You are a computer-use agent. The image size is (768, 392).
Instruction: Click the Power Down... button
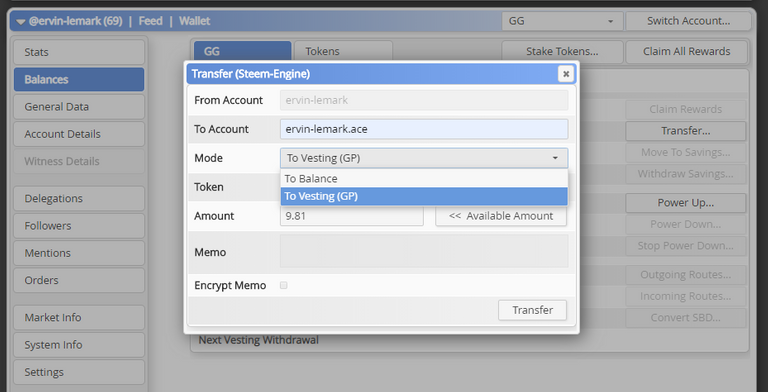(x=686, y=224)
